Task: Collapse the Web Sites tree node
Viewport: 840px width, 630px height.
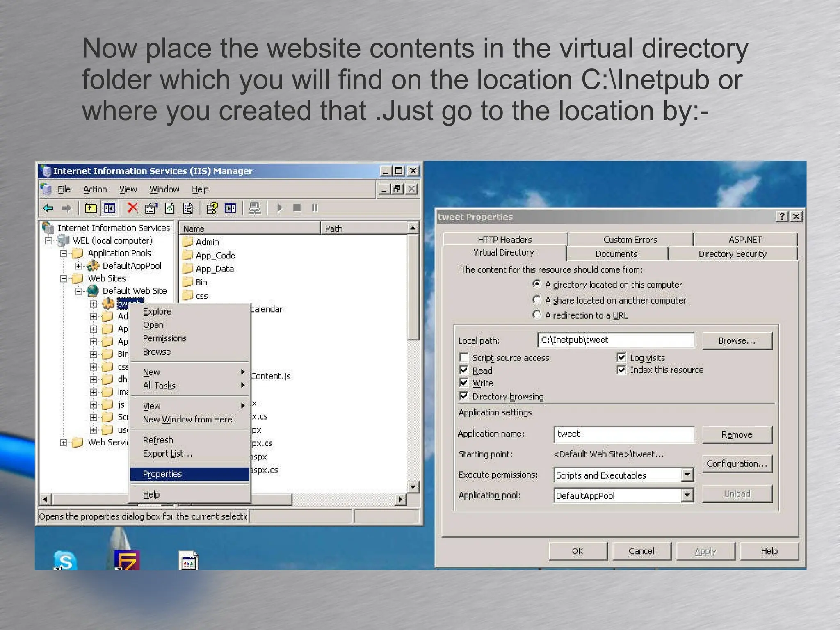Action: (64, 279)
